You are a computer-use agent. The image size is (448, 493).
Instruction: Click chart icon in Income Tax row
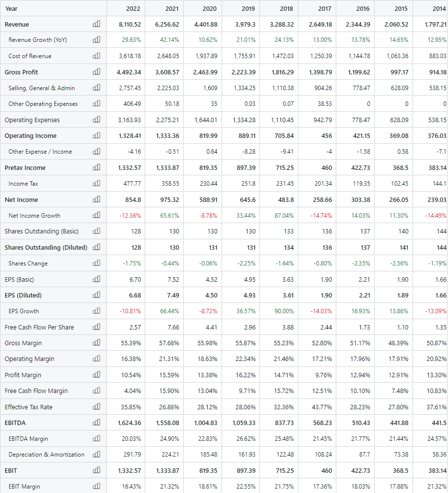pos(96,183)
